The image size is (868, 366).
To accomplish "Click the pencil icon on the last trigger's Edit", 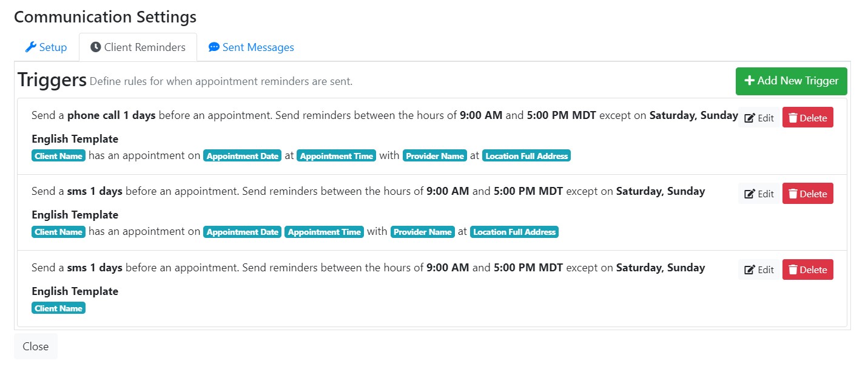I will click(x=749, y=270).
